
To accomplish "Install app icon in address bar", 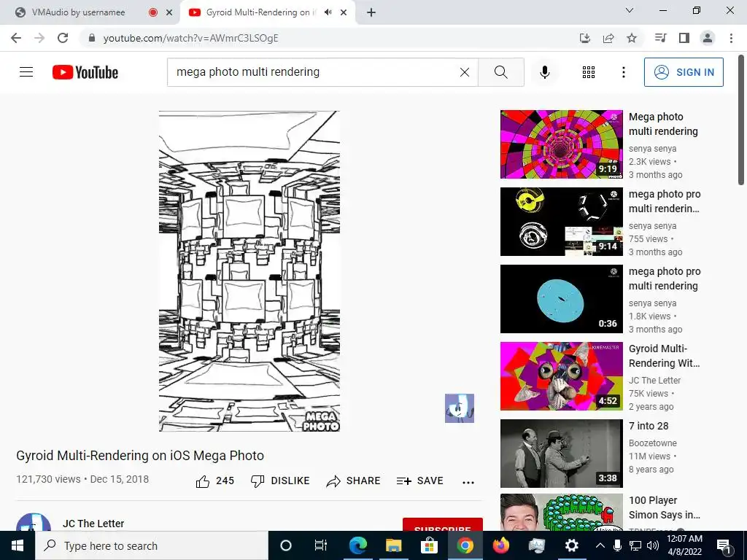I will [585, 38].
